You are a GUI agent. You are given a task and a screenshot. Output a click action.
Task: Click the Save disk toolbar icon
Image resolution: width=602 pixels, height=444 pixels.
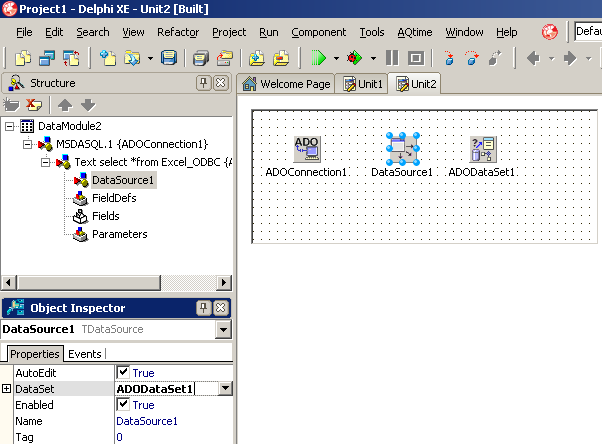169,58
